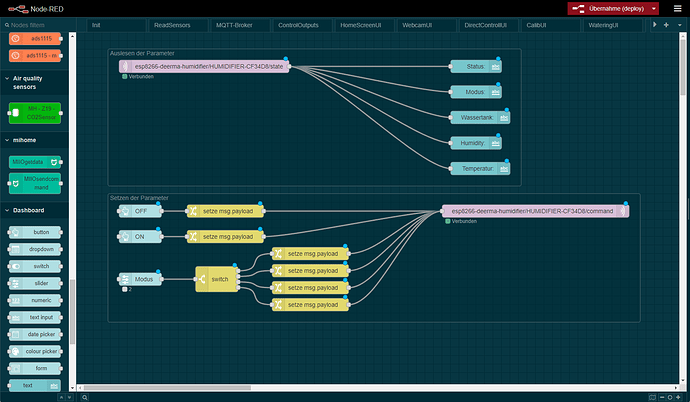Open the hamburger main menu

click(678, 8)
